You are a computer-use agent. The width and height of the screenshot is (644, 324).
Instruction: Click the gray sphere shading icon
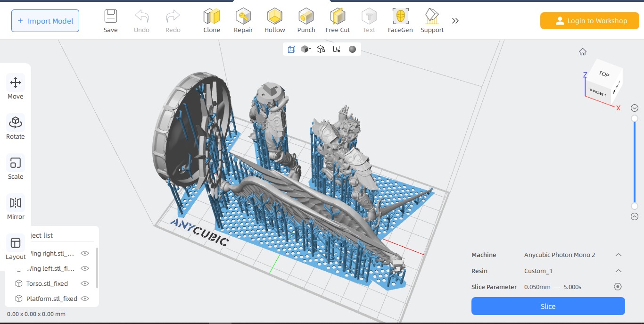[352, 49]
